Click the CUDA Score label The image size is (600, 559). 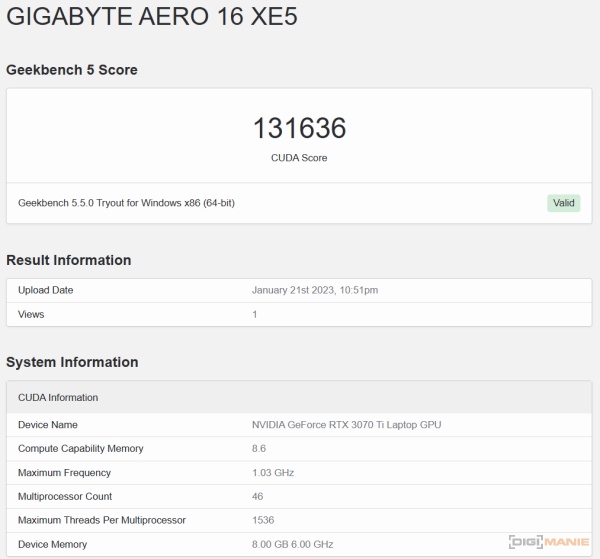coord(299,158)
